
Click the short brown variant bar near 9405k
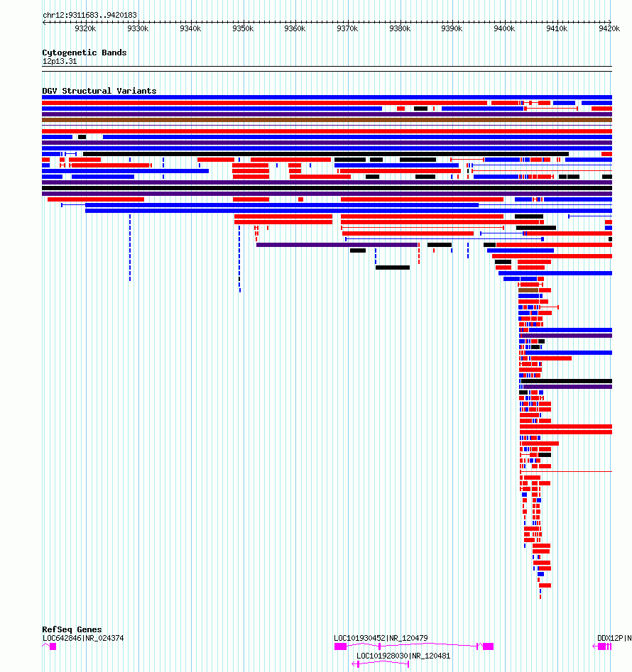(528, 290)
